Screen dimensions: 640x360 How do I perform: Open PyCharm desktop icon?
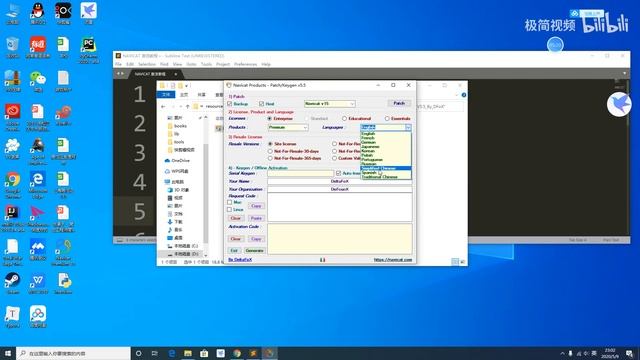pos(89,50)
